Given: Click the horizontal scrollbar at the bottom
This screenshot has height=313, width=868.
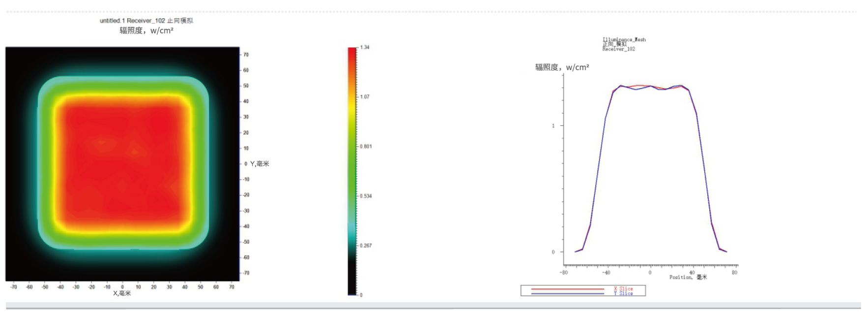Looking at the screenshot, I should [434, 306].
